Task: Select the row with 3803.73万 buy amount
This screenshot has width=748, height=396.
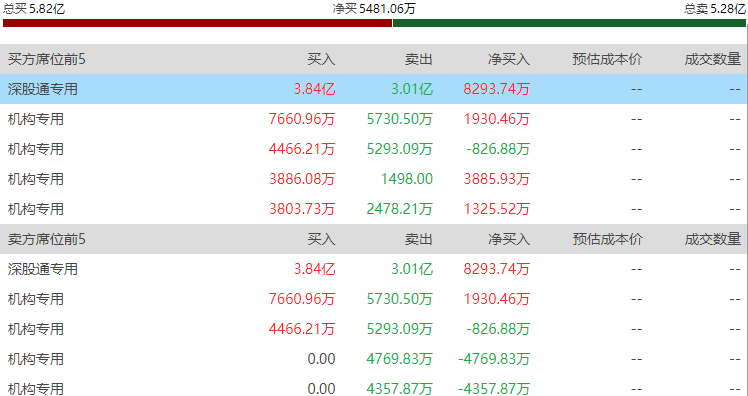Action: point(374,209)
